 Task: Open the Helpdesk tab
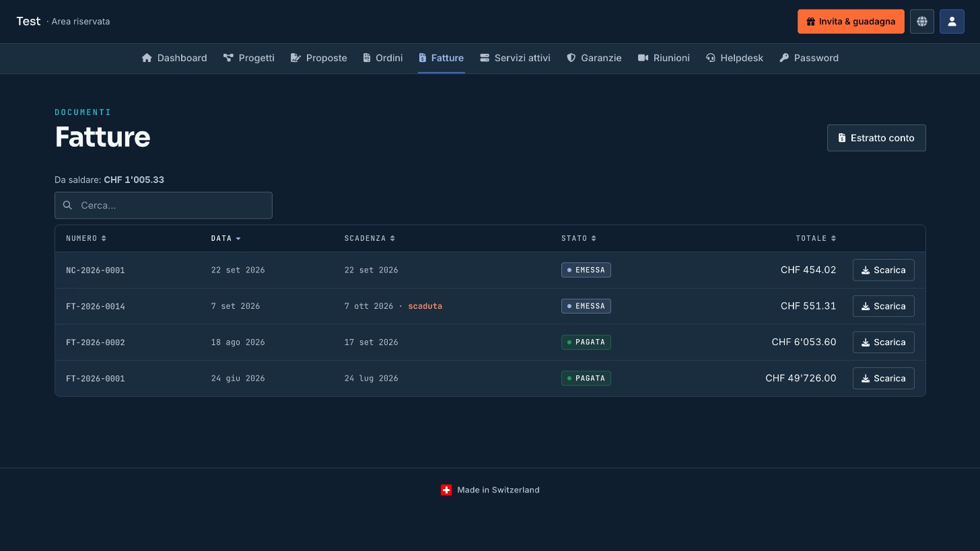pos(734,58)
